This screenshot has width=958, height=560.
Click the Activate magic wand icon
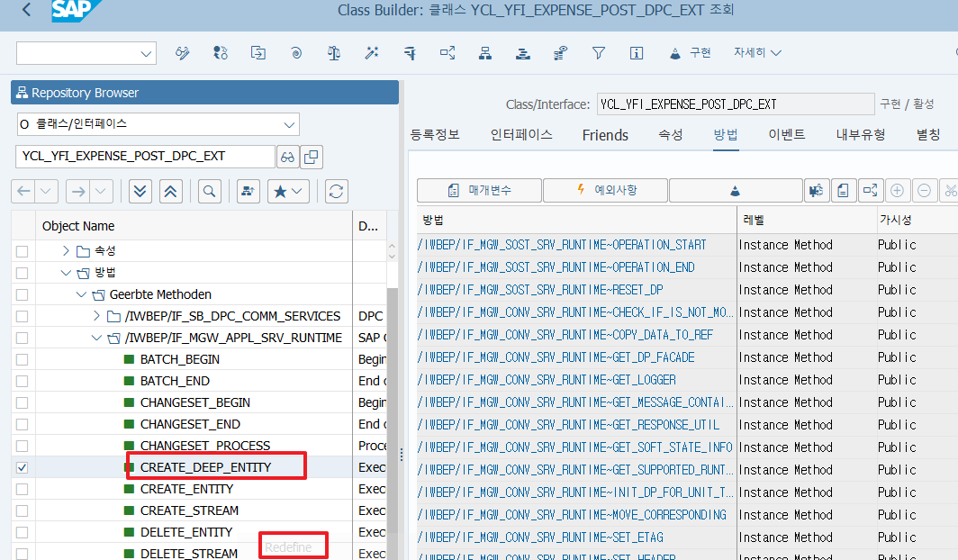pyautogui.click(x=372, y=53)
